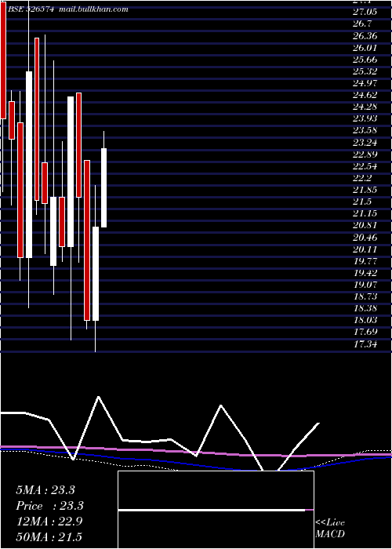Click the 5MA : 23.3 readout
The image size is (392, 549).
click(45, 490)
